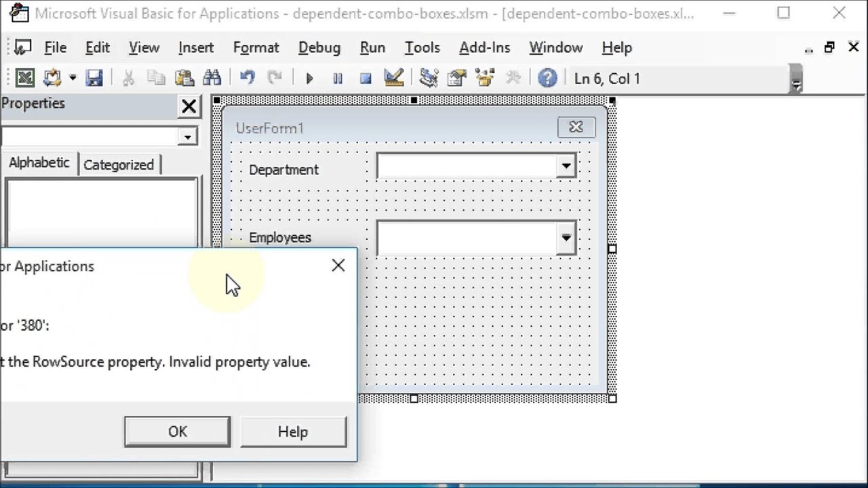
Task: Maximize the Visual Basic editor window
Action: 783,13
